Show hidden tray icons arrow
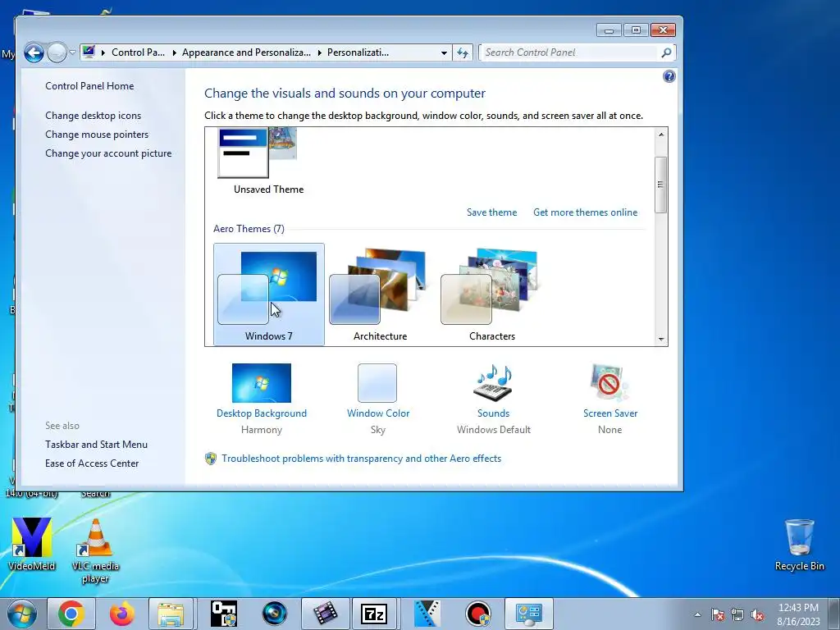The height and width of the screenshot is (630, 840). click(697, 614)
